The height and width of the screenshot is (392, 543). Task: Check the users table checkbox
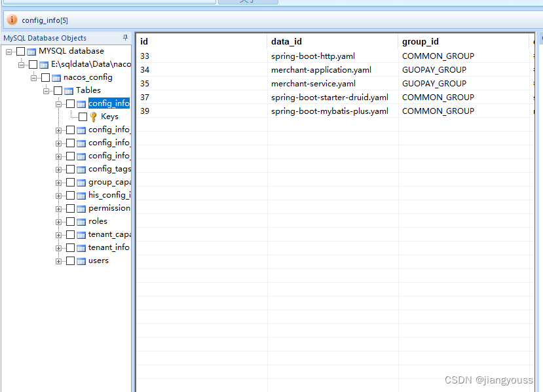[70, 260]
